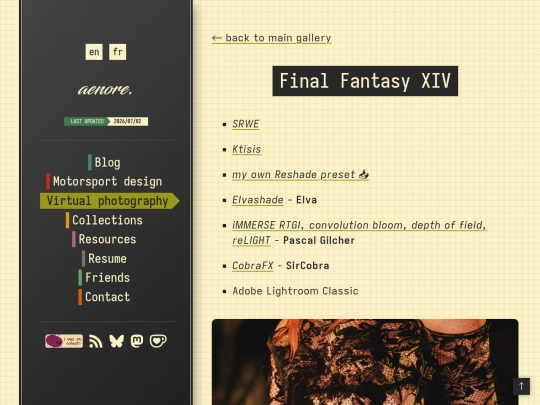Go to Motorsport design section
The width and height of the screenshot is (540, 405).
(x=104, y=181)
